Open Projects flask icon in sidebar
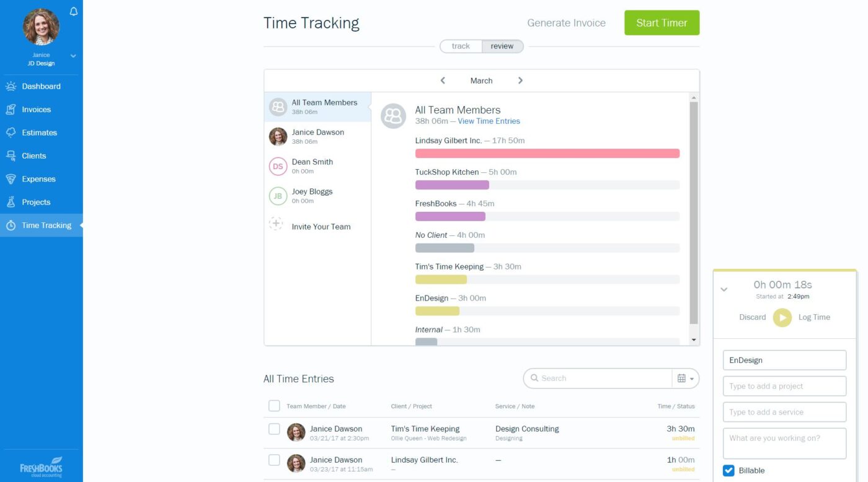Image resolution: width=868 pixels, height=482 pixels. pyautogui.click(x=11, y=203)
